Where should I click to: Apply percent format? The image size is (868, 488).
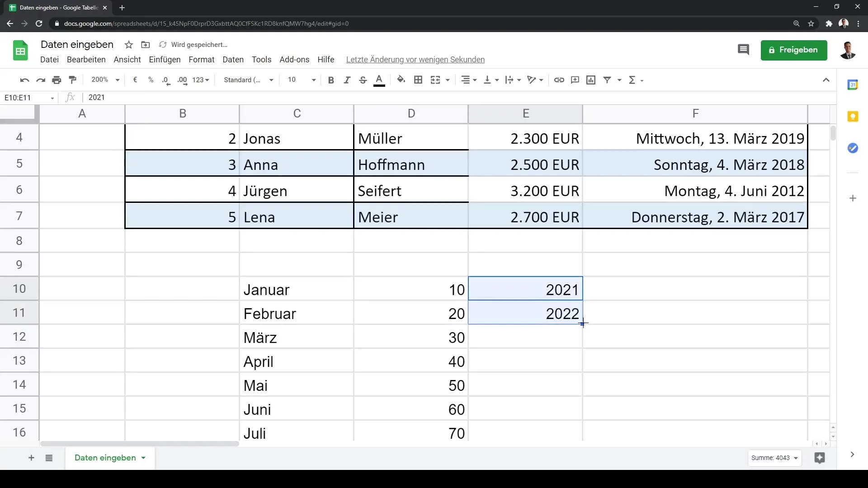tap(151, 80)
